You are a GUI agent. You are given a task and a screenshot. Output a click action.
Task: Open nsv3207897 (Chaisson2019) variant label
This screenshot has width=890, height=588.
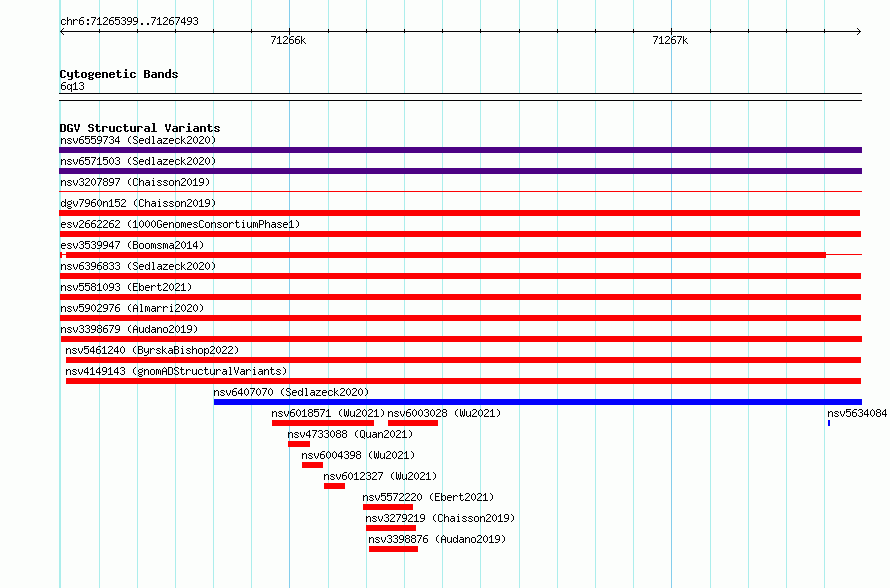[135, 182]
